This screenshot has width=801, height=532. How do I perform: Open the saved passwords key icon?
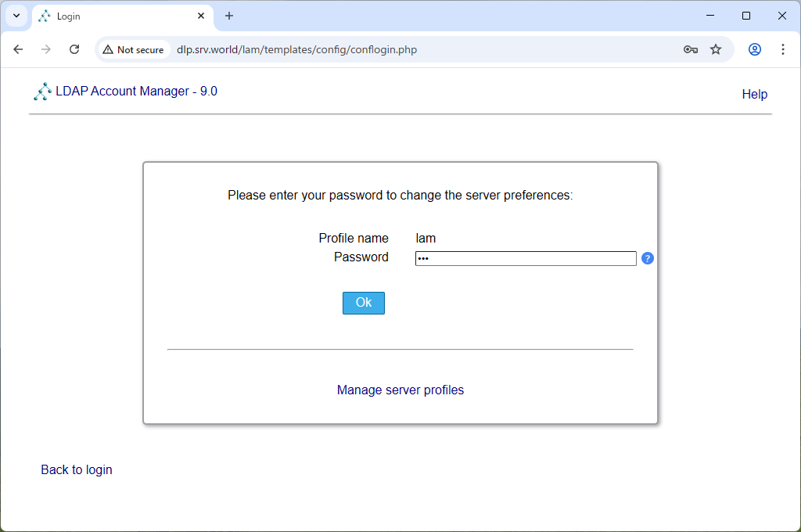pos(690,49)
